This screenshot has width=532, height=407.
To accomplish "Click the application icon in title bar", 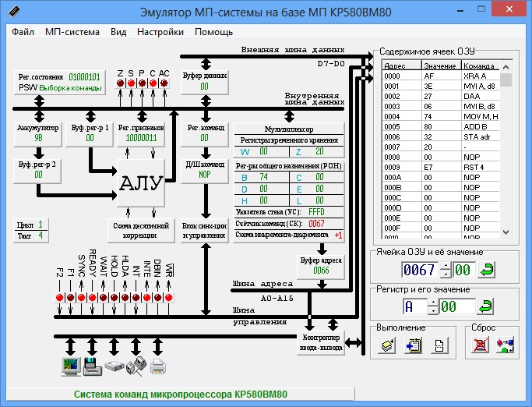I will (14, 12).
